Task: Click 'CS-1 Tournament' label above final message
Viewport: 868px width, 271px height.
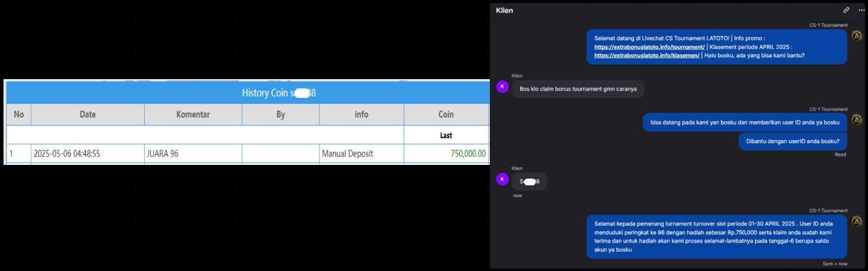Action: point(828,211)
